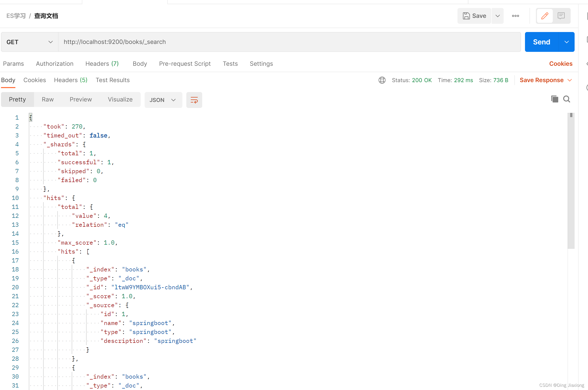Click the Cookies link on the right
Image resolution: width=588 pixels, height=390 pixels.
pos(561,64)
